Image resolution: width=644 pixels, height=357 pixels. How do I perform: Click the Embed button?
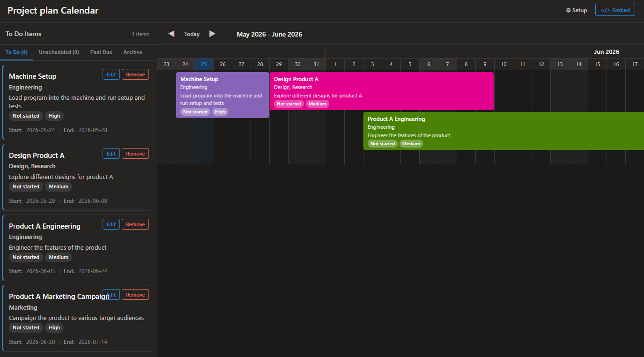pos(615,10)
